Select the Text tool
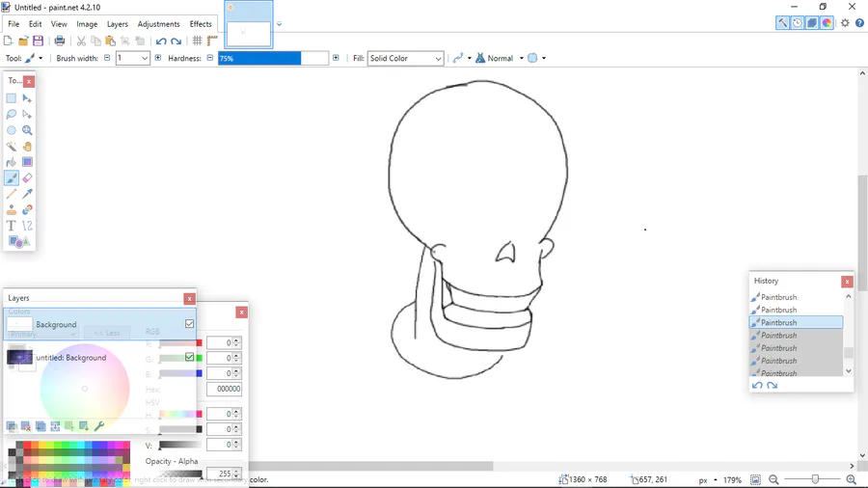The height and width of the screenshot is (488, 868). tap(11, 226)
